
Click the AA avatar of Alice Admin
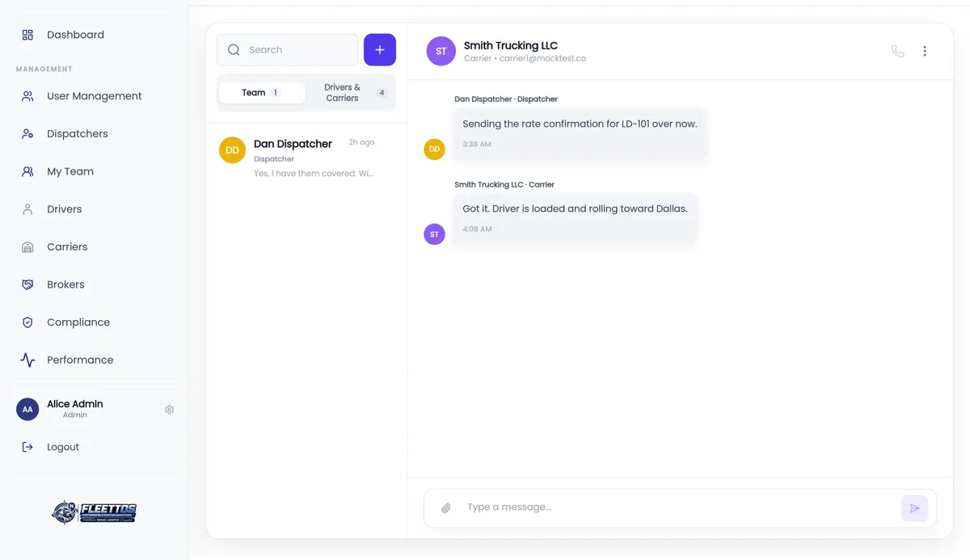tap(27, 410)
